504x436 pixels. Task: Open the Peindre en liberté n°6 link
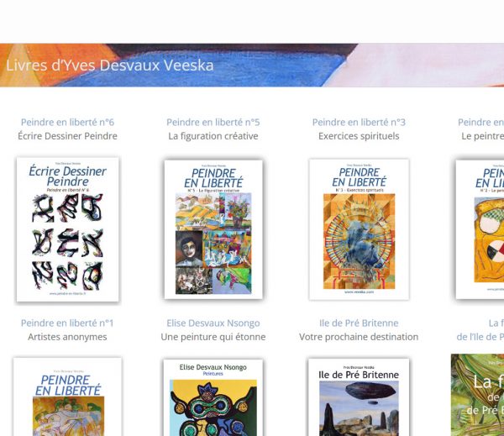click(67, 122)
